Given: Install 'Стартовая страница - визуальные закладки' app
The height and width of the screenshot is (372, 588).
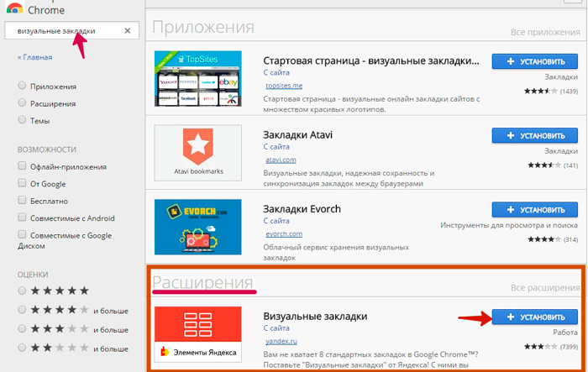Looking at the screenshot, I should [x=535, y=61].
